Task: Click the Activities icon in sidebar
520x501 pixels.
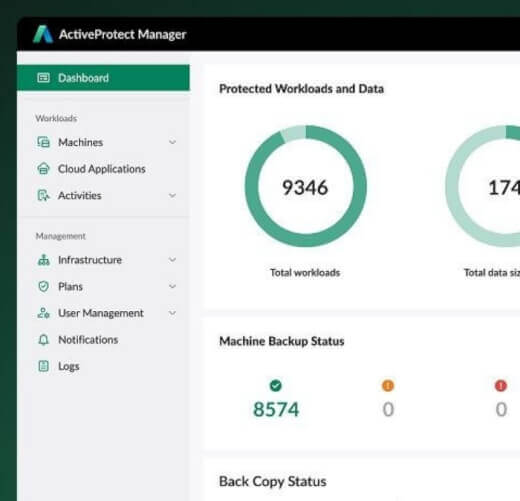Action: 43,195
